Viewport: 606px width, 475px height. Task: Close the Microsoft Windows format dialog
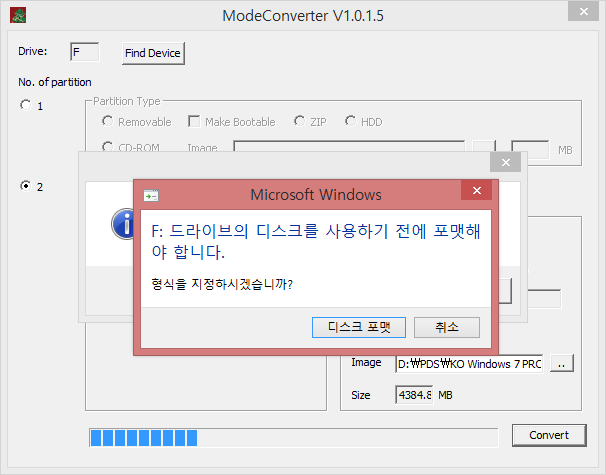tap(475, 194)
